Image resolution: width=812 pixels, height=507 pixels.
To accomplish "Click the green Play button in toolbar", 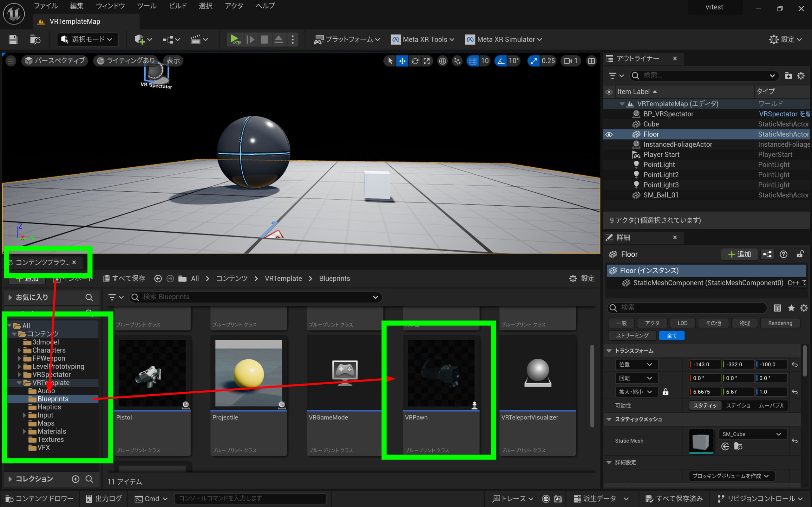I will 235,40.
